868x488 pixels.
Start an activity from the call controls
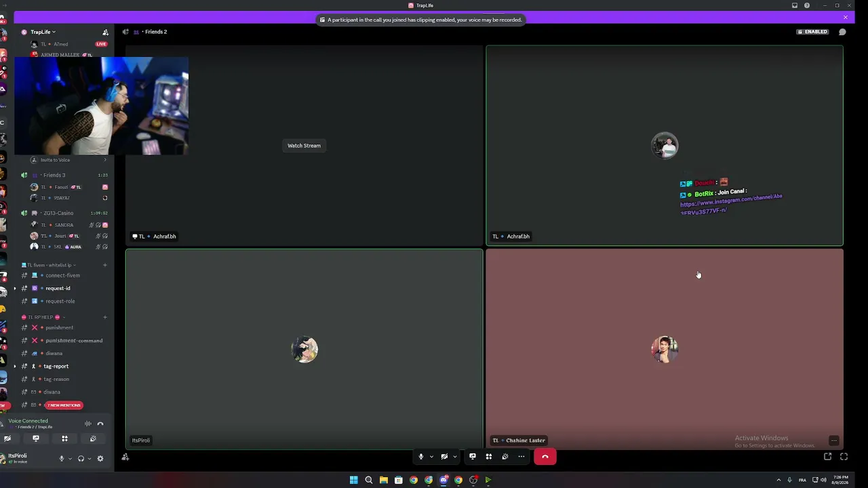pyautogui.click(x=488, y=457)
